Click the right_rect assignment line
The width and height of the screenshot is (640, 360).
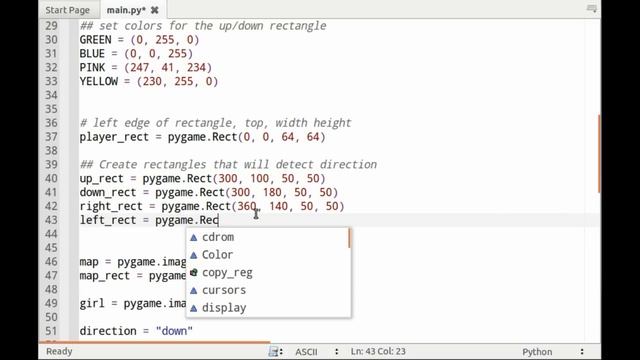coord(212,206)
